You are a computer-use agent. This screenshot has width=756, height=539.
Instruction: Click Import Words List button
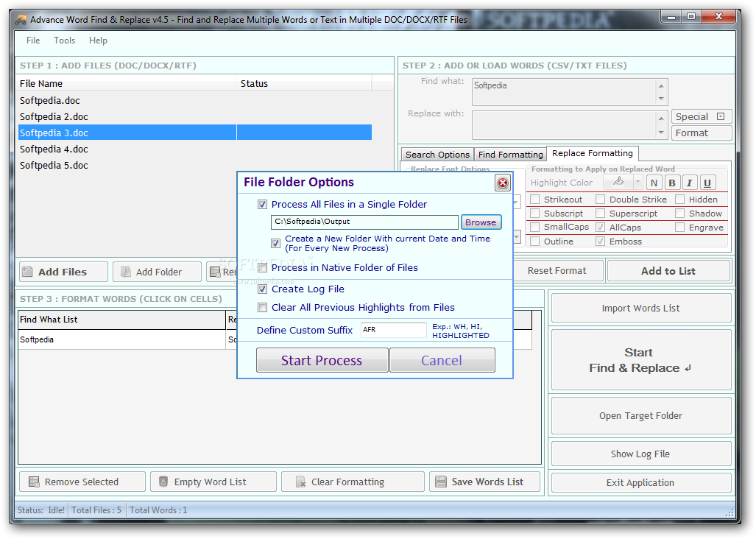pos(640,308)
